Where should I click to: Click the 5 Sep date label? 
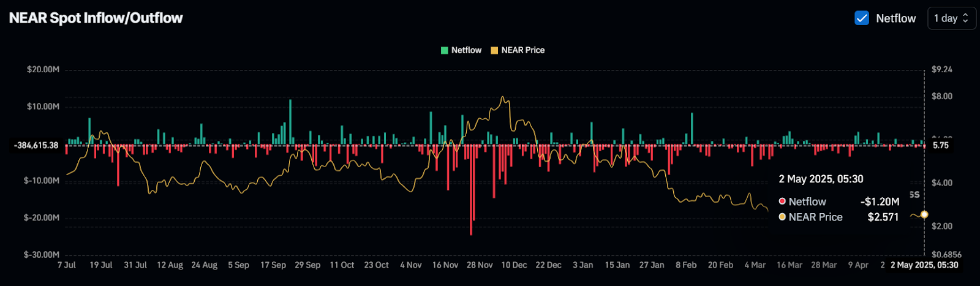coord(238,265)
